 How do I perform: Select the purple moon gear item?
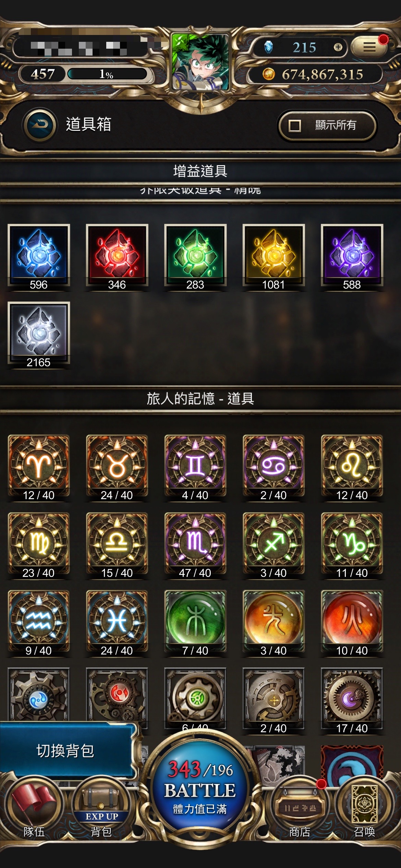pyautogui.click(x=352, y=701)
